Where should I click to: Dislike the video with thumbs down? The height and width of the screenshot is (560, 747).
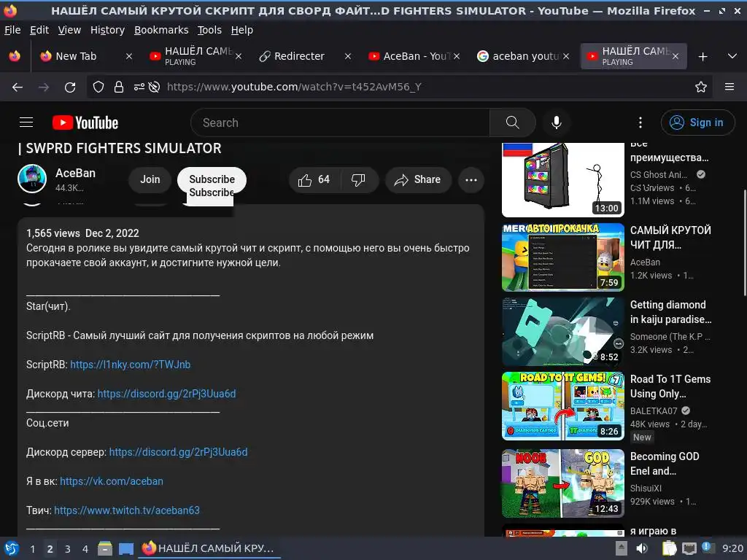click(x=358, y=180)
